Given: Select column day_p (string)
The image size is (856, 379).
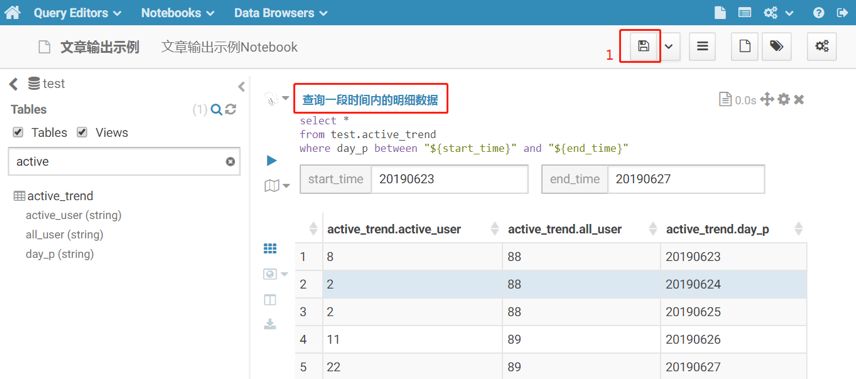Looking at the screenshot, I should click(x=60, y=254).
